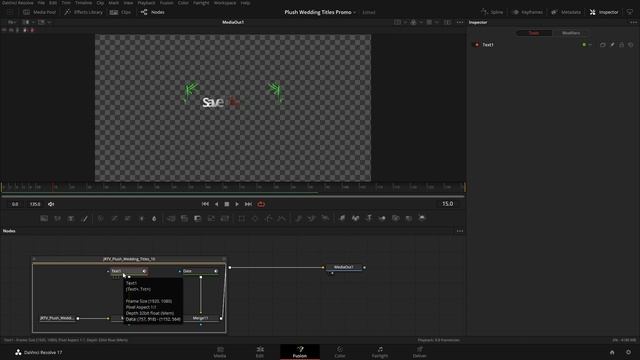The image size is (640, 360).
Task: Go to first frame
Action: (x=205, y=204)
